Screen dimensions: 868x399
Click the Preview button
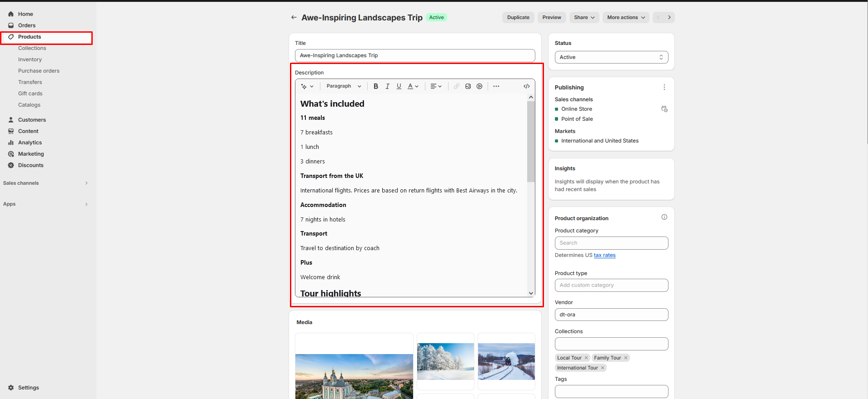(552, 17)
